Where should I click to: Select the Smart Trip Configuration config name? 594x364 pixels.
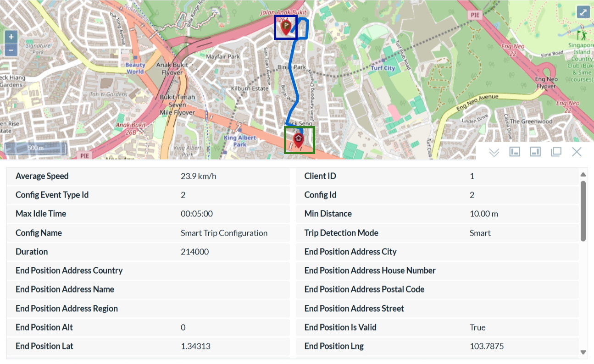click(224, 233)
